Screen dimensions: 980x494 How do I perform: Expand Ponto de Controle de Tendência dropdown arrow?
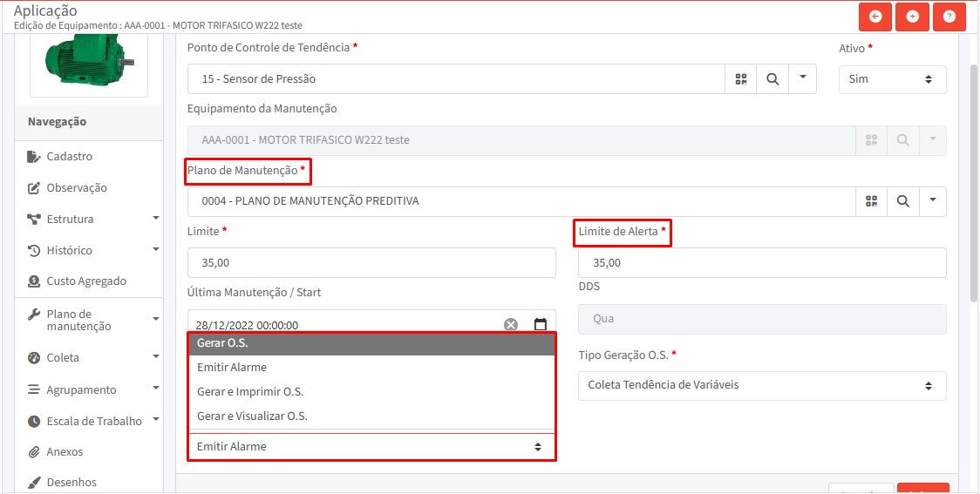[802, 78]
